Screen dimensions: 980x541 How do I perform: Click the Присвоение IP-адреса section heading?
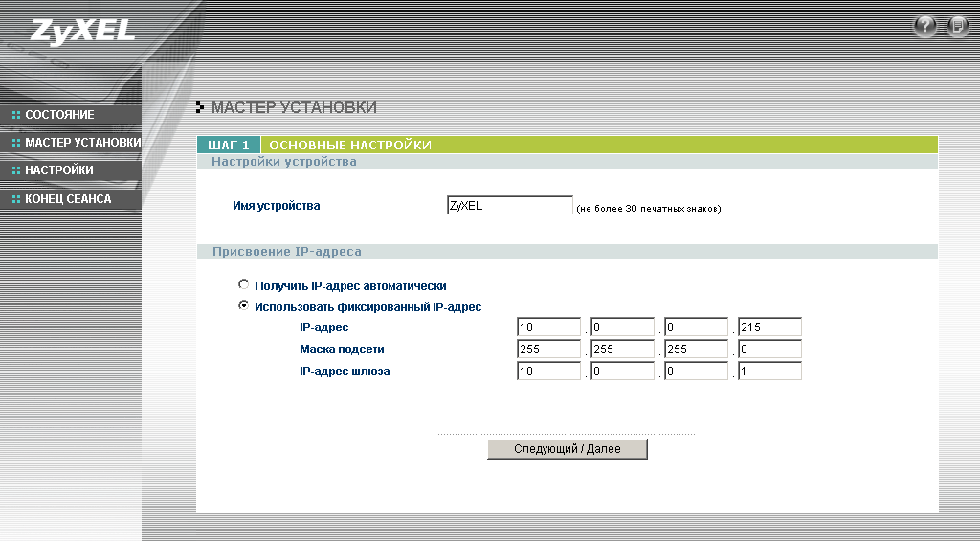coord(287,252)
